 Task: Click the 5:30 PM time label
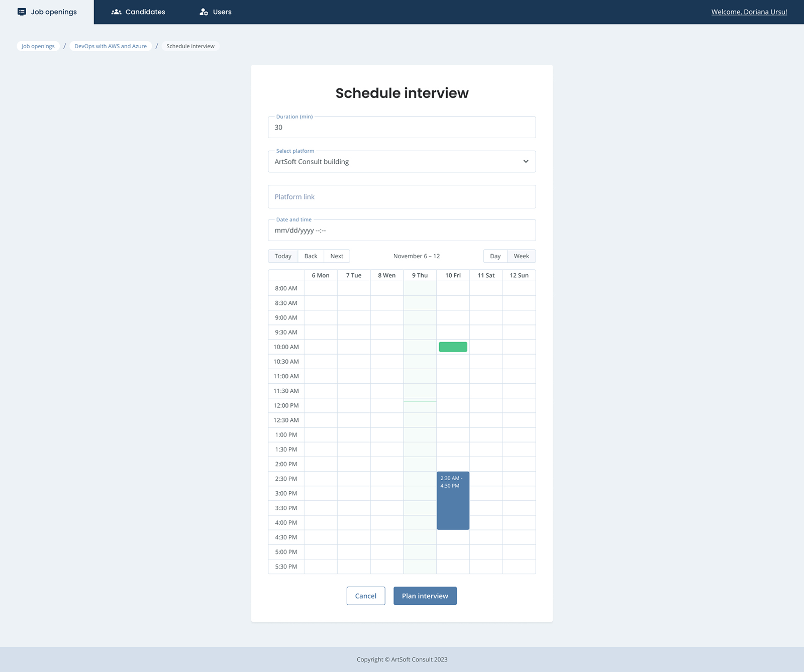pos(286,567)
